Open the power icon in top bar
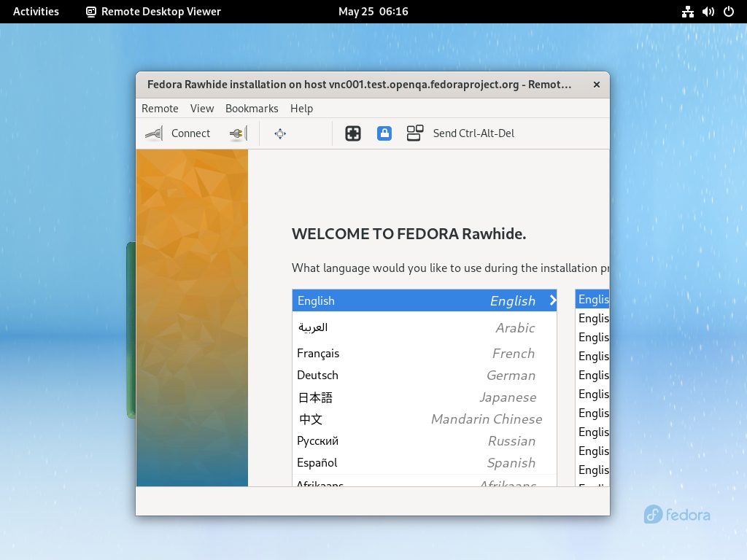The height and width of the screenshot is (560, 747). pyautogui.click(x=729, y=12)
